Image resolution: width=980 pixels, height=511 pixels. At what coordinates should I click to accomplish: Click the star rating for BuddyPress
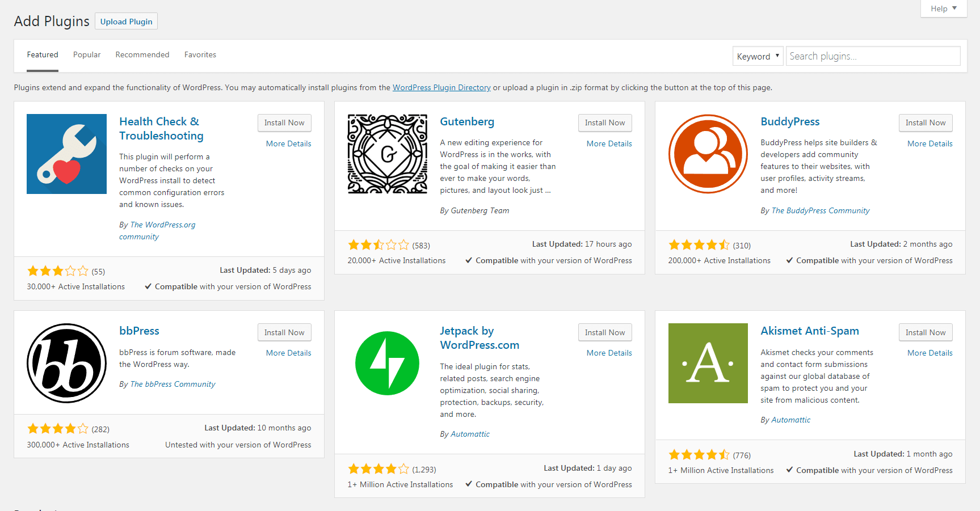click(x=699, y=244)
